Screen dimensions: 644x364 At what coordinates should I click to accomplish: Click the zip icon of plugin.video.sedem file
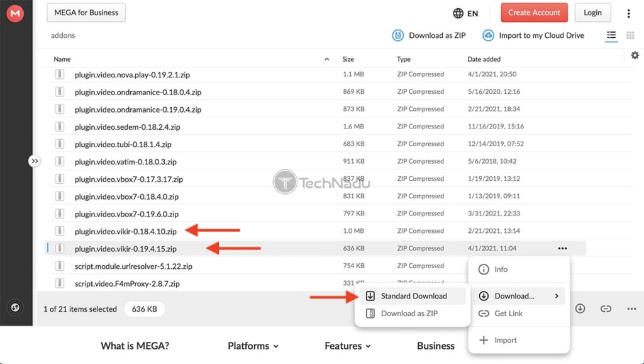tap(60, 127)
